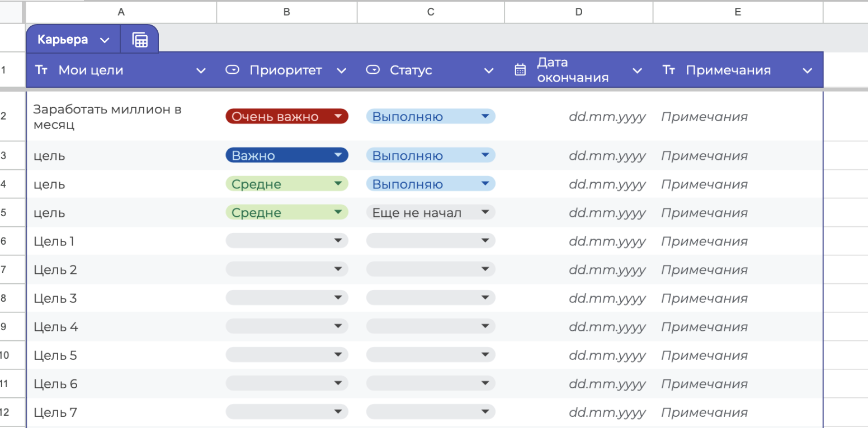Click the Примечания notes cell for Цель 5

[x=738, y=355]
